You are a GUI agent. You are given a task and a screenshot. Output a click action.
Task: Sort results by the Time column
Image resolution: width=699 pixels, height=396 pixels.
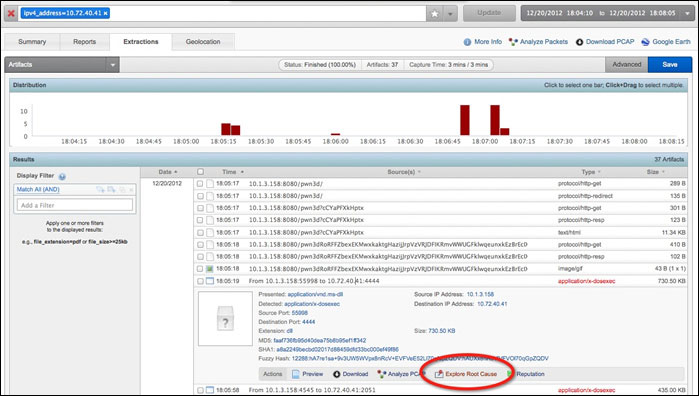[233, 172]
